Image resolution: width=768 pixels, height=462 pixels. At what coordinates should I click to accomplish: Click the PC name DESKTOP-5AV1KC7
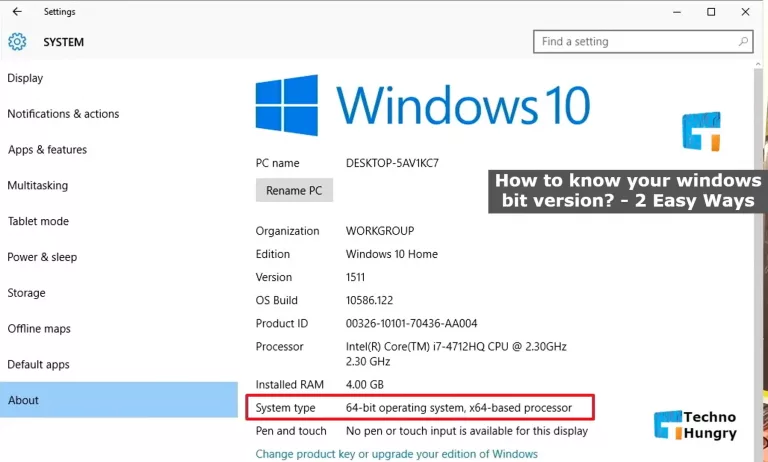click(x=392, y=163)
